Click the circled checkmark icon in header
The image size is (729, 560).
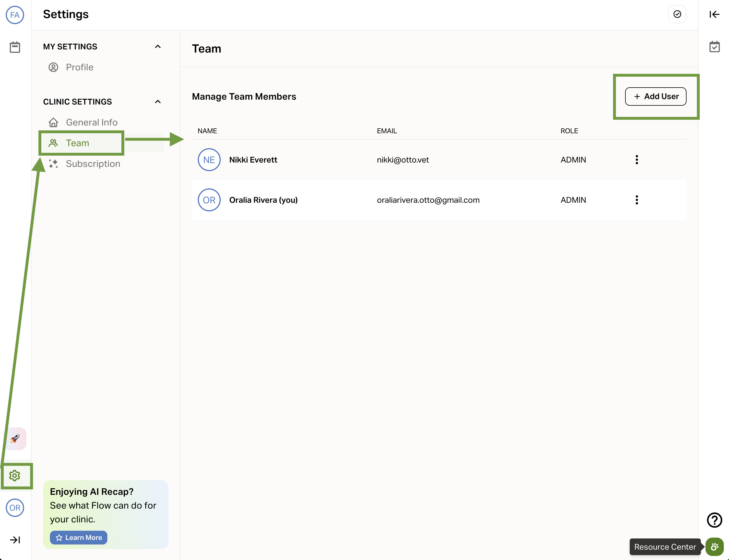point(677,14)
